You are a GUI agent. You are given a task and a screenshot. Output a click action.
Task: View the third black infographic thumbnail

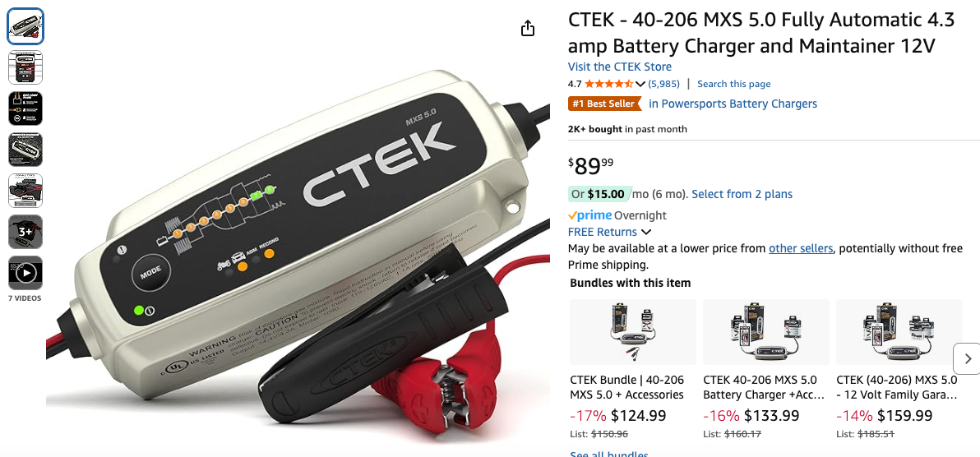click(25, 108)
